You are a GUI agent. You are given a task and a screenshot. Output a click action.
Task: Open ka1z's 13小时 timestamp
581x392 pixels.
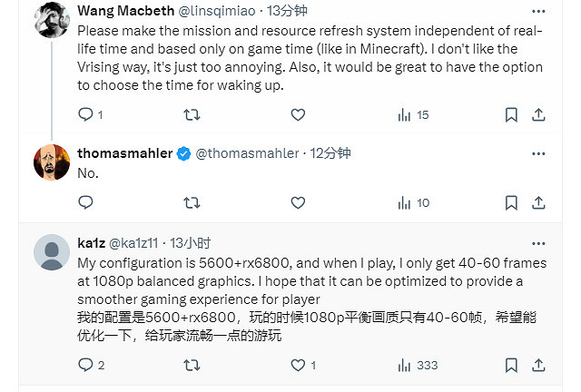(x=190, y=242)
